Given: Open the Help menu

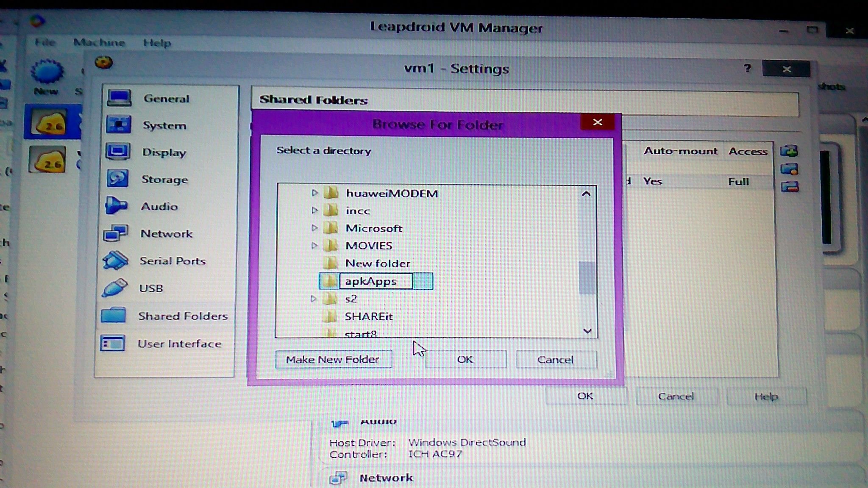Looking at the screenshot, I should pyautogui.click(x=157, y=43).
